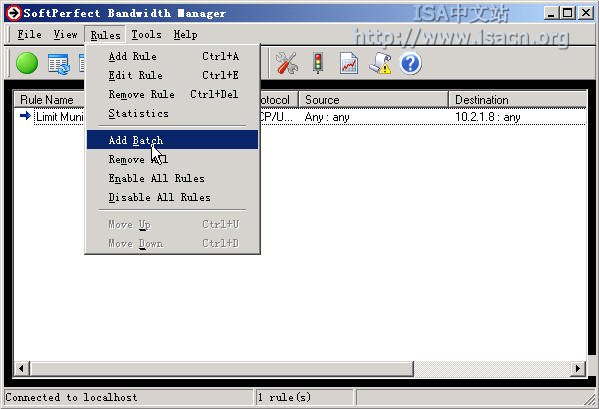
Task: Close the Bandwidth Manager window
Action: [586, 13]
